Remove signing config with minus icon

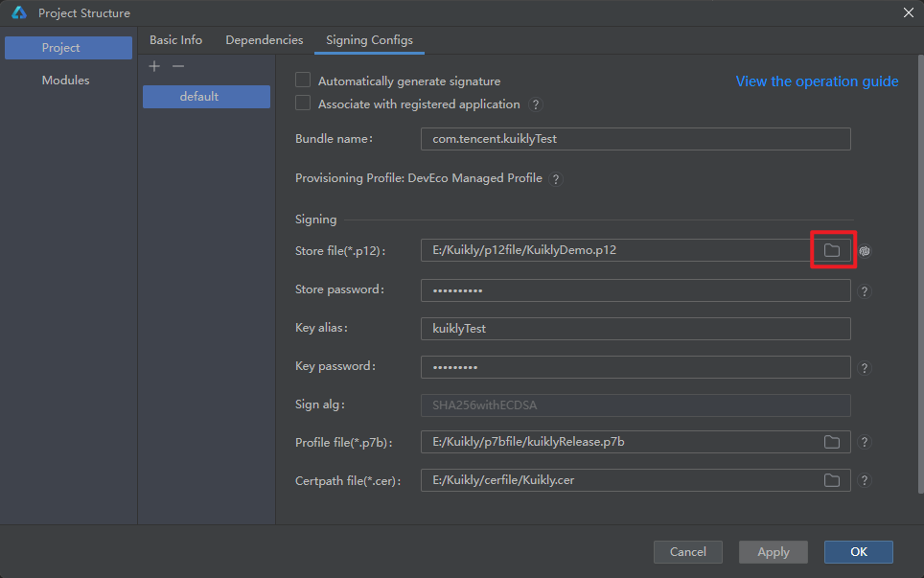[x=178, y=66]
